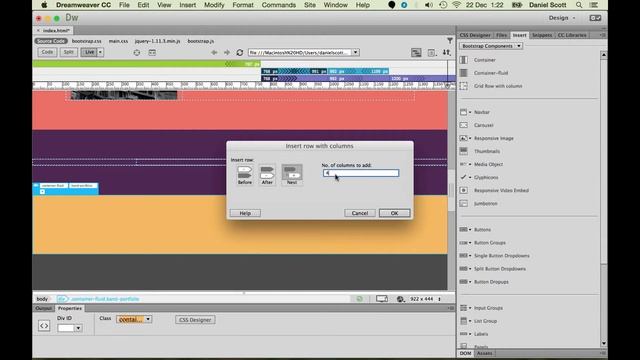Insert a Jumbotron component
640x360 pixels.
tap(485, 204)
